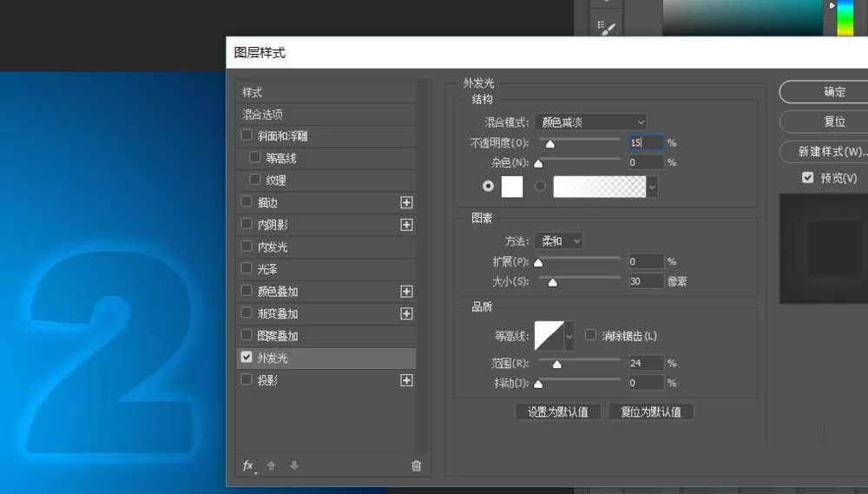Viewport: 868px width, 494px height.
Task: Open the 混合选项 section
Action: coord(326,115)
